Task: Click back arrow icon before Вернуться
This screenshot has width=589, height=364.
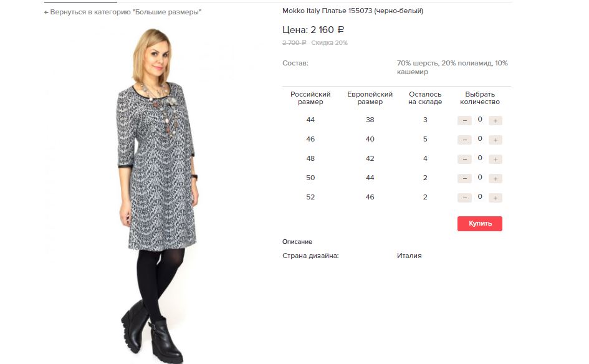Action: click(46, 12)
